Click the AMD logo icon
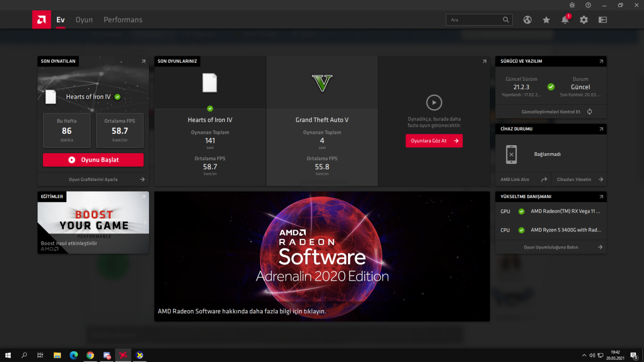 (x=41, y=20)
